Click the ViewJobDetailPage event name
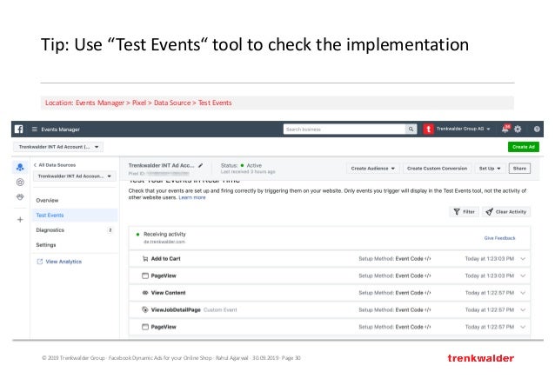 [176, 309]
